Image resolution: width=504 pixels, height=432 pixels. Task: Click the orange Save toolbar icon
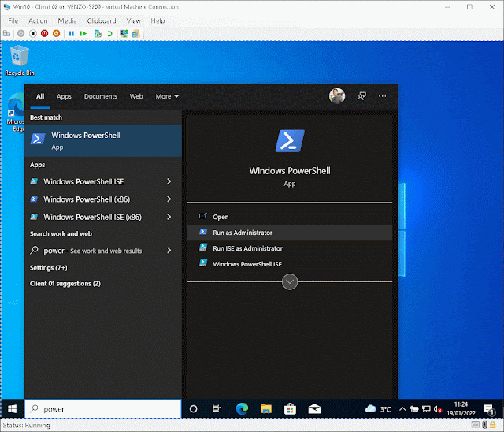56,33
